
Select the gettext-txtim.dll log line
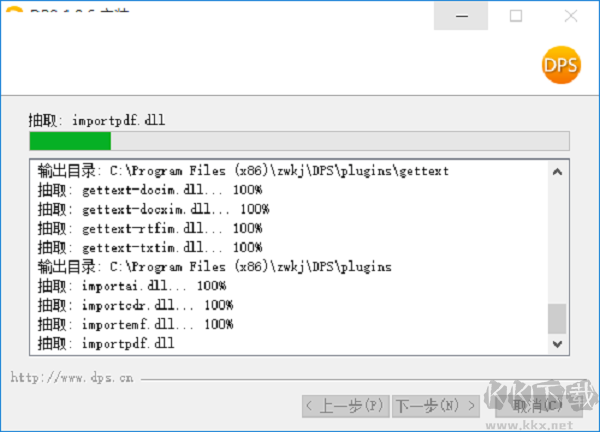[x=150, y=248]
